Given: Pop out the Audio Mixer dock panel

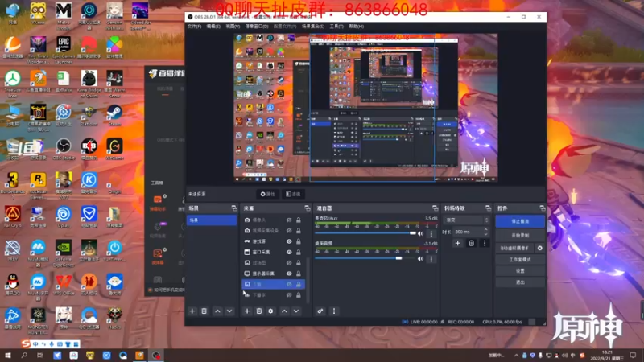Looking at the screenshot, I should click(435, 208).
